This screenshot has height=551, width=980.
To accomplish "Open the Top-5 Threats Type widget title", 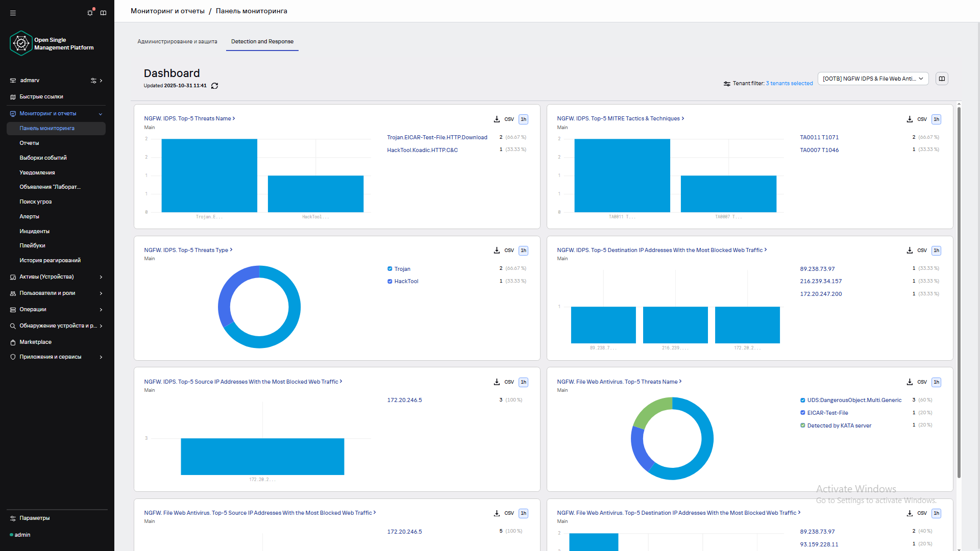I will (x=186, y=250).
